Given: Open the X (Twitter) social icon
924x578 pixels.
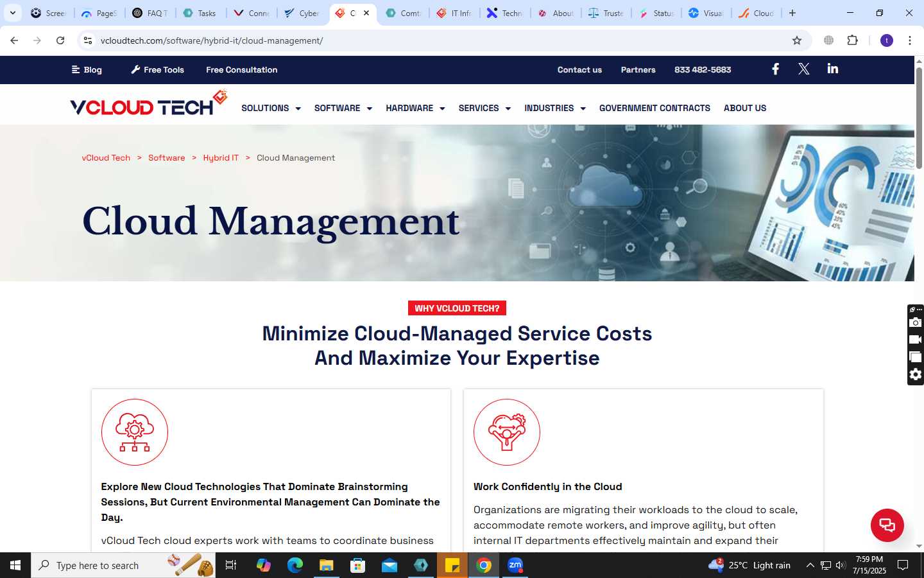Looking at the screenshot, I should coord(803,69).
